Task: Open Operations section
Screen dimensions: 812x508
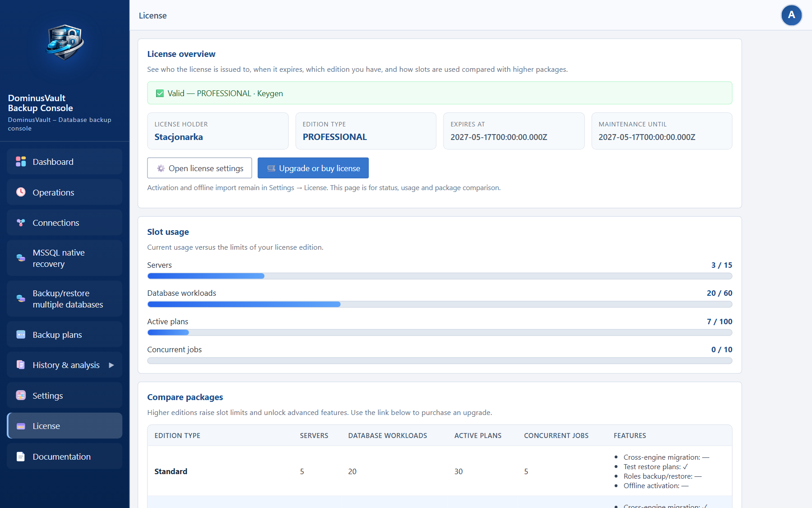Action: click(65, 192)
